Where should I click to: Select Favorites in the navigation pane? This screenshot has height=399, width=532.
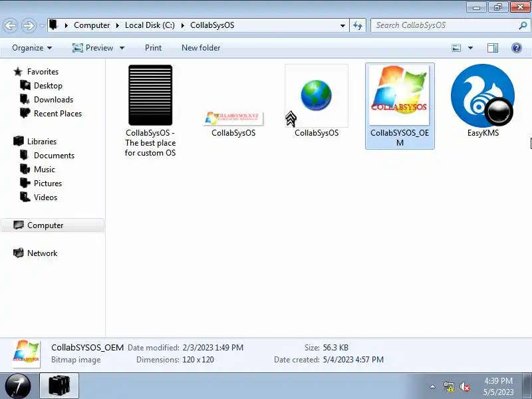point(43,72)
